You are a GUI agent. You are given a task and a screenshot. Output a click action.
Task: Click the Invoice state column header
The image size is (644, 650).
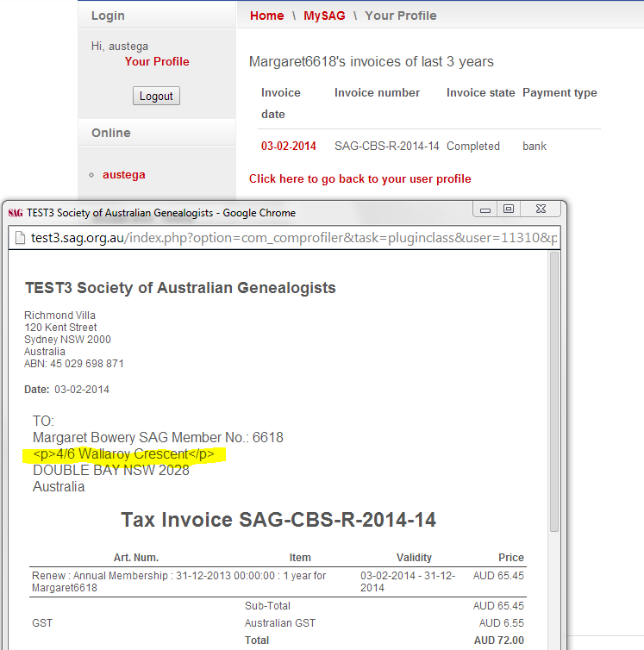[480, 92]
